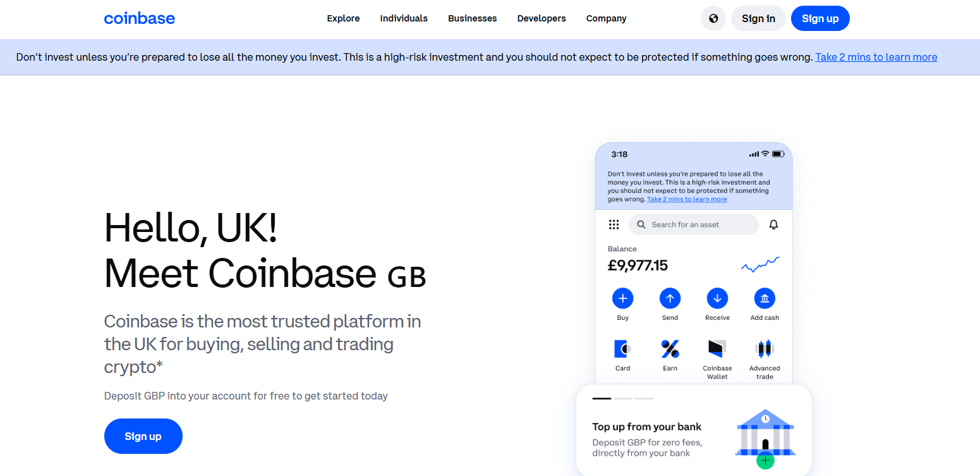This screenshot has height=476, width=980.
Task: Select the third carousel progress indicator
Action: [x=644, y=398]
